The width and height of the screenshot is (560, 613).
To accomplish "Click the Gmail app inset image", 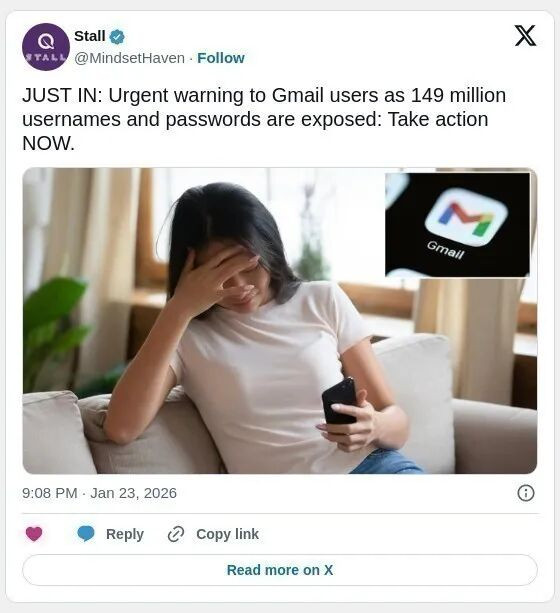I will [x=457, y=225].
